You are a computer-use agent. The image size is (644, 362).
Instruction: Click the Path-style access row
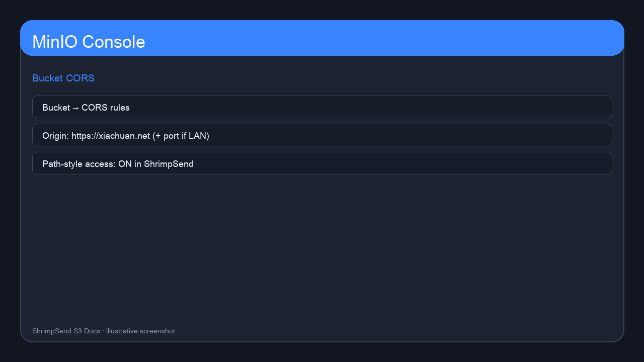(322, 163)
